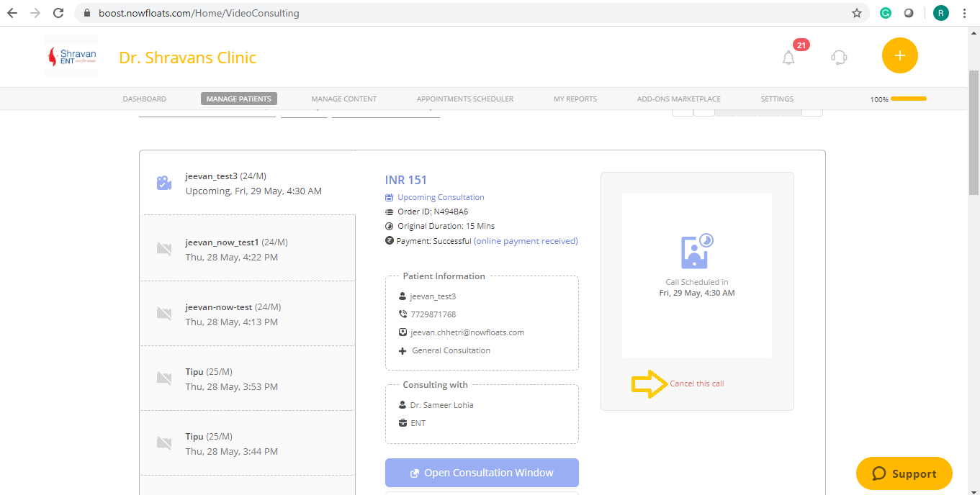Image resolution: width=980 pixels, height=495 pixels.
Task: Click the Shravan ENT clinic logo
Action: (x=71, y=57)
